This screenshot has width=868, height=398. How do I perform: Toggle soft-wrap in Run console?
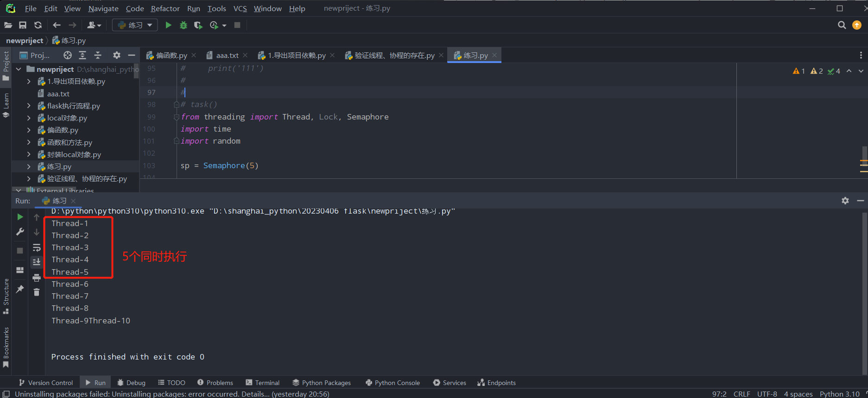[x=37, y=248]
